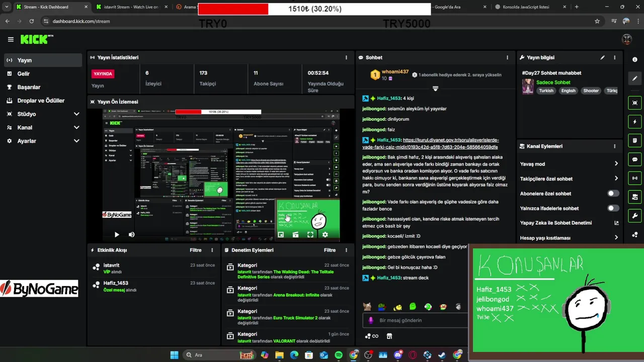
Task: Select Gelir in sidebar
Action: 43,74
